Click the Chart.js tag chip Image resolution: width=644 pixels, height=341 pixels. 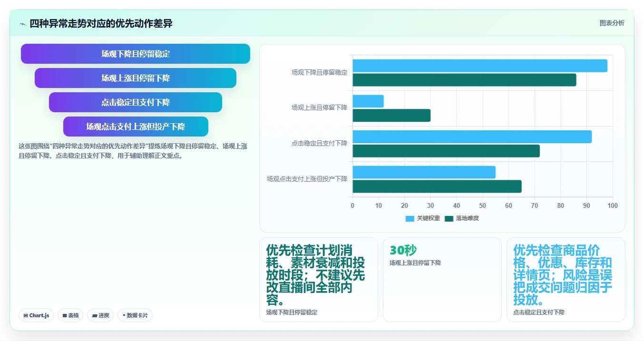[36, 315]
